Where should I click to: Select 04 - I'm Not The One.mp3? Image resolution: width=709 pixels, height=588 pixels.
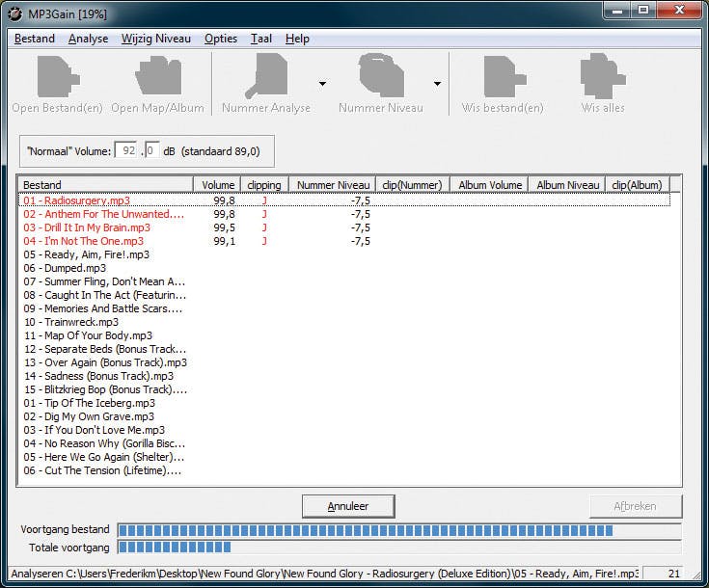pyautogui.click(x=84, y=241)
